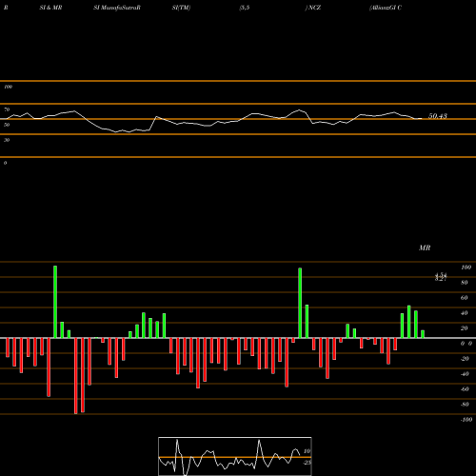
Task: Click the RSI value label 50.43
Action: click(x=438, y=116)
